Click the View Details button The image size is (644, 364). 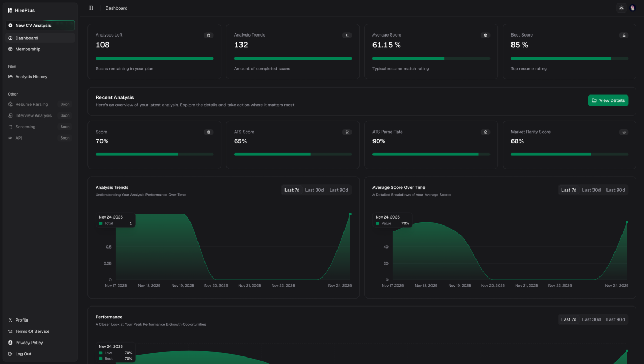tap(608, 100)
